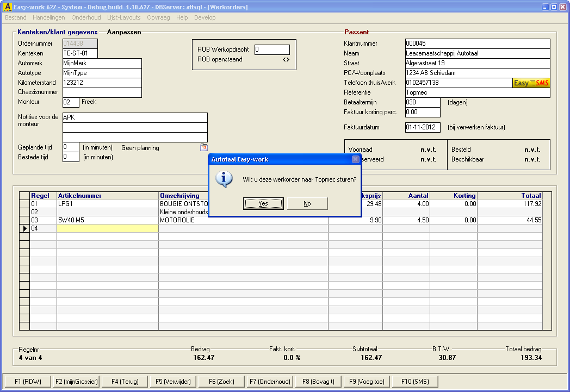Click the Easy SMS logo button
The height and width of the screenshot is (392, 570).
[x=531, y=83]
